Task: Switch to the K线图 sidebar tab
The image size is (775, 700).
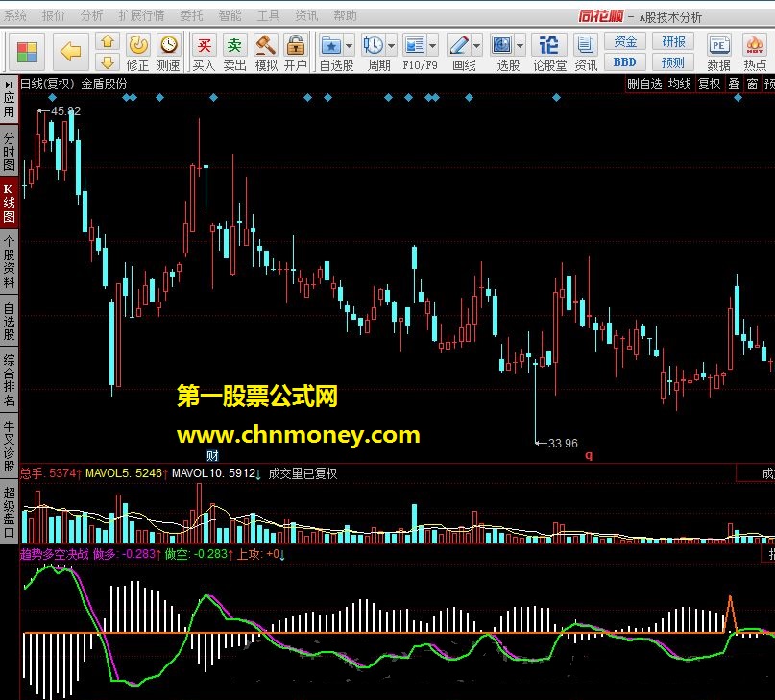Action: pyautogui.click(x=9, y=203)
